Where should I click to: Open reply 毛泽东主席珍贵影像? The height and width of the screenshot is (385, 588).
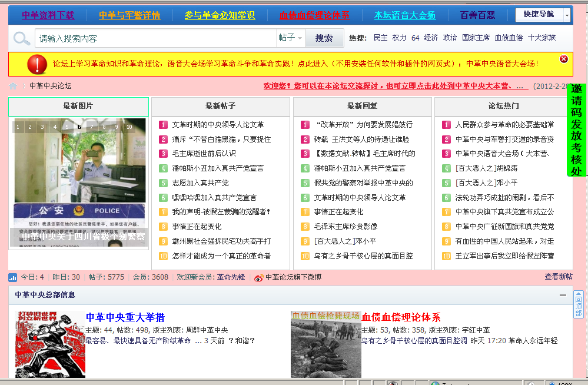[346, 227]
